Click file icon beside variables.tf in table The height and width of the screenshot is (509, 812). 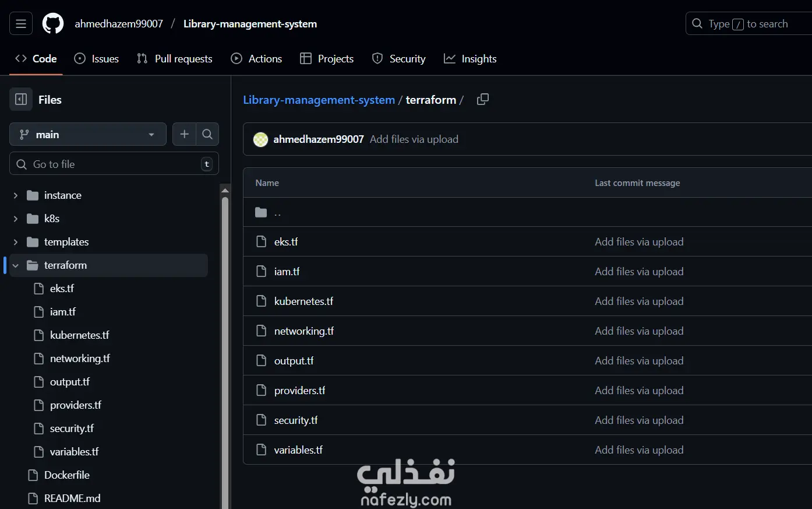[262, 450]
